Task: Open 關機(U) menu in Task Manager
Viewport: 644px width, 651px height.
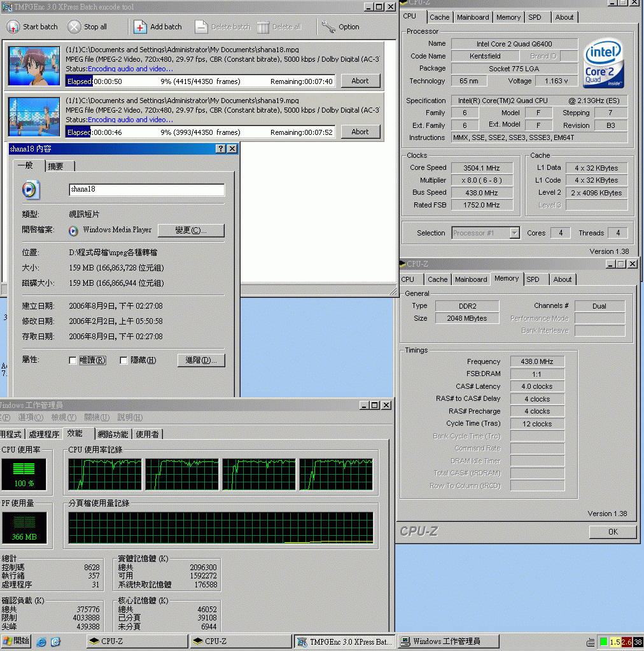Action: click(97, 417)
